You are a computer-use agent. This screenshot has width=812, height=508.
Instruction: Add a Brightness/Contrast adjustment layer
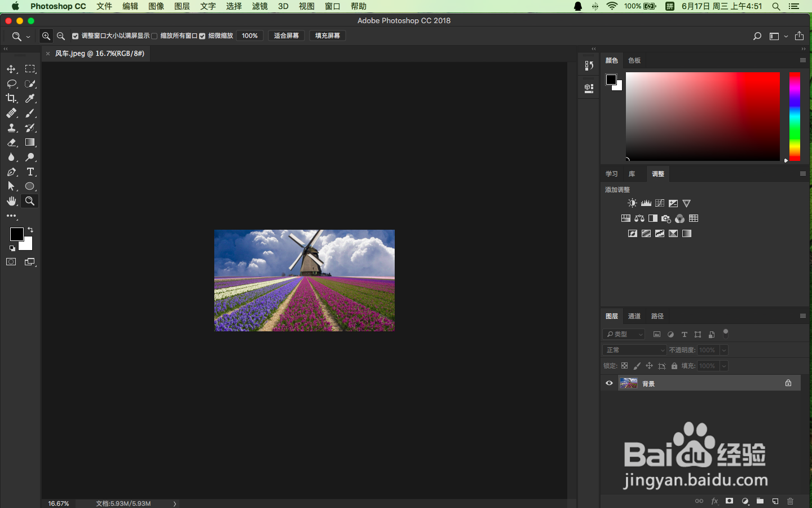(x=632, y=203)
